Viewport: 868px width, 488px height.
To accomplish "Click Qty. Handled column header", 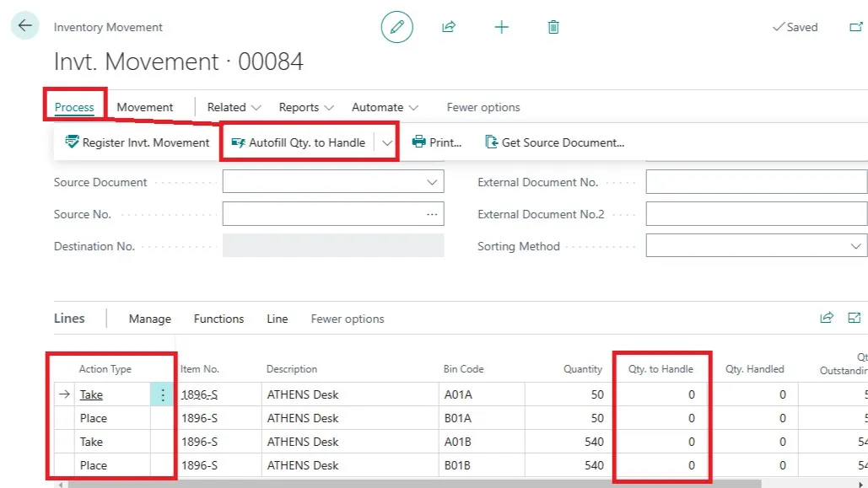I will [x=754, y=369].
